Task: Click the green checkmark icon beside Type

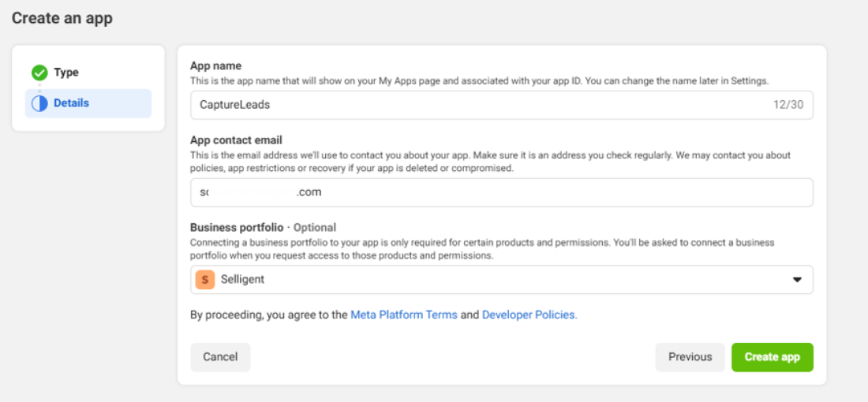Action: (39, 73)
